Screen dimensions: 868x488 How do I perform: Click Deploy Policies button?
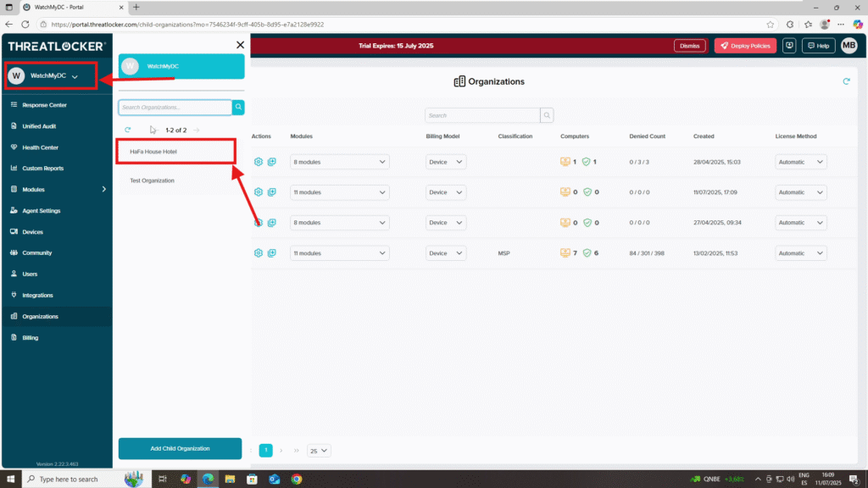click(x=745, y=46)
